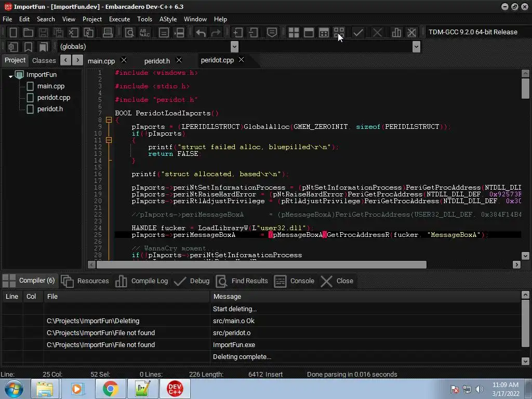Screen dimensions: 532x399
Task: Collapse the ImportFun project tree node
Action: click(x=10, y=76)
